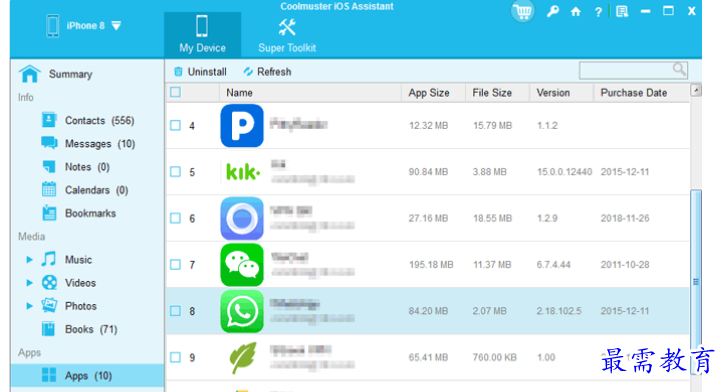Toggle the select-all checkbox in header

(175, 92)
